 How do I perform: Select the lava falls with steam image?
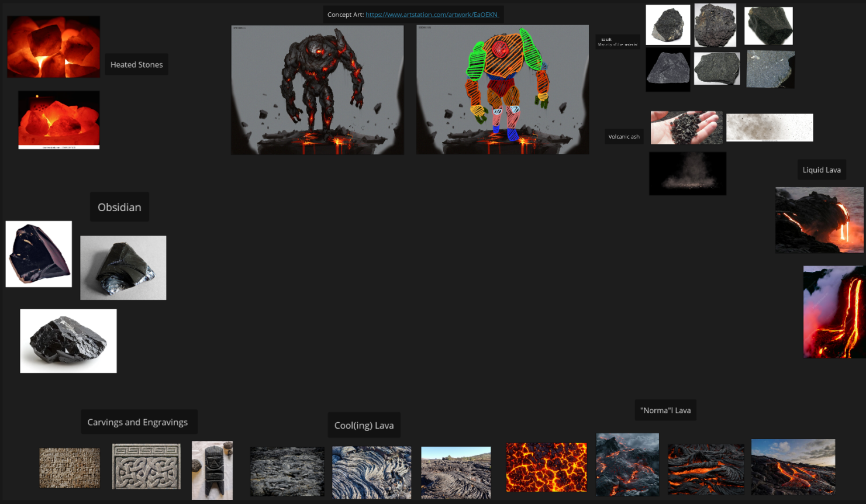834,312
